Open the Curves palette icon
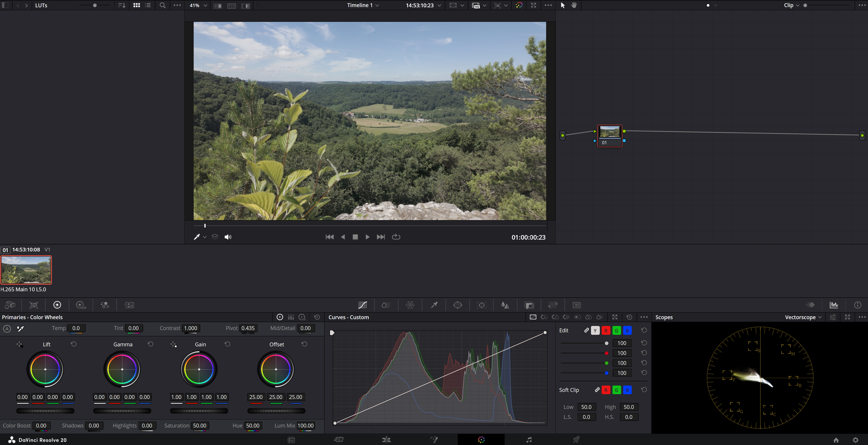This screenshot has width=868, height=445. coord(362,305)
